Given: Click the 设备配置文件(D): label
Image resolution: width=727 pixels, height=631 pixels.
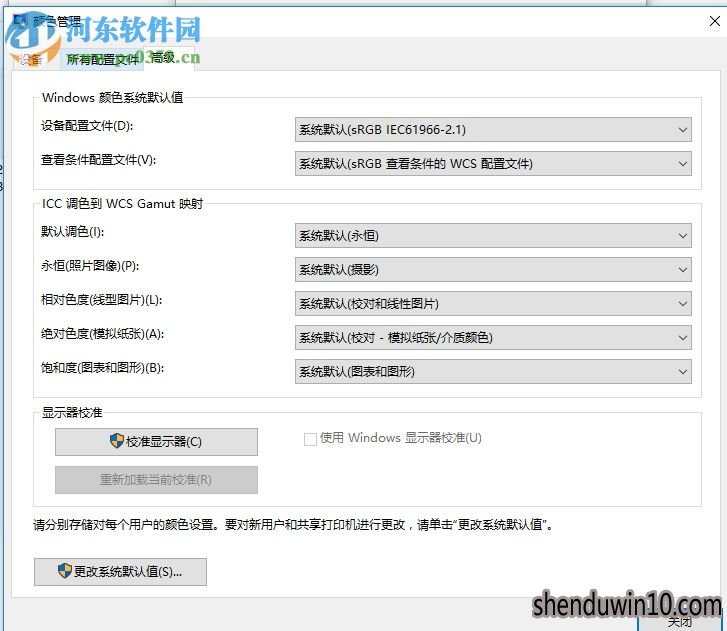Looking at the screenshot, I should (87, 126).
